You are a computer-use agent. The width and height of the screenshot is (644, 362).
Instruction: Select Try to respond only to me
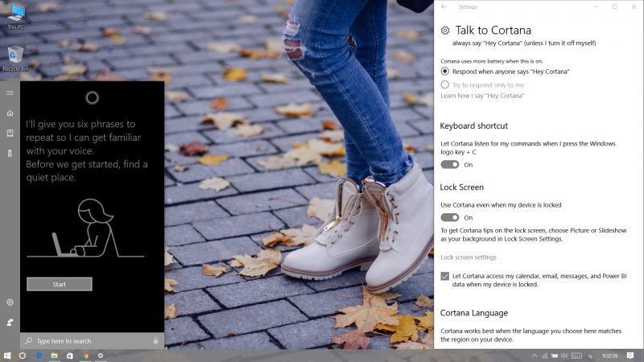[445, 84]
